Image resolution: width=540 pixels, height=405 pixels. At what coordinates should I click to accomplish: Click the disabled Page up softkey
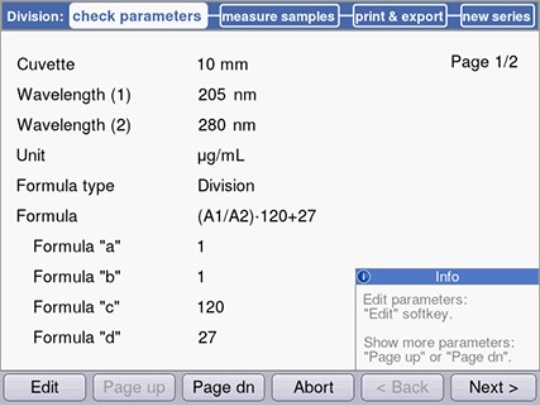pyautogui.click(x=134, y=387)
